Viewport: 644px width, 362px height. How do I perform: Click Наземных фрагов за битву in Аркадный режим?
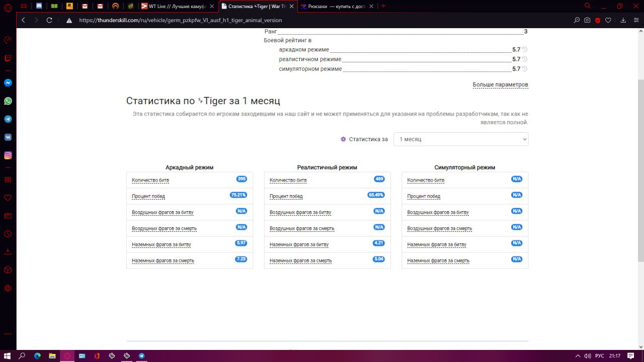coord(162,244)
